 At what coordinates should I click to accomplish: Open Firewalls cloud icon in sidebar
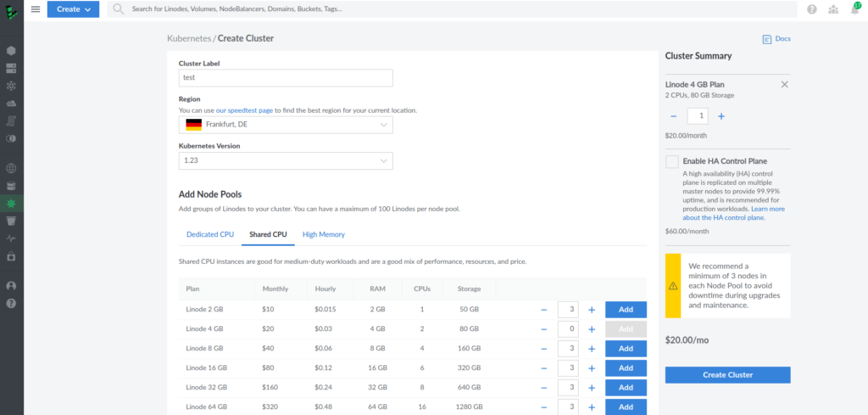tap(11, 104)
